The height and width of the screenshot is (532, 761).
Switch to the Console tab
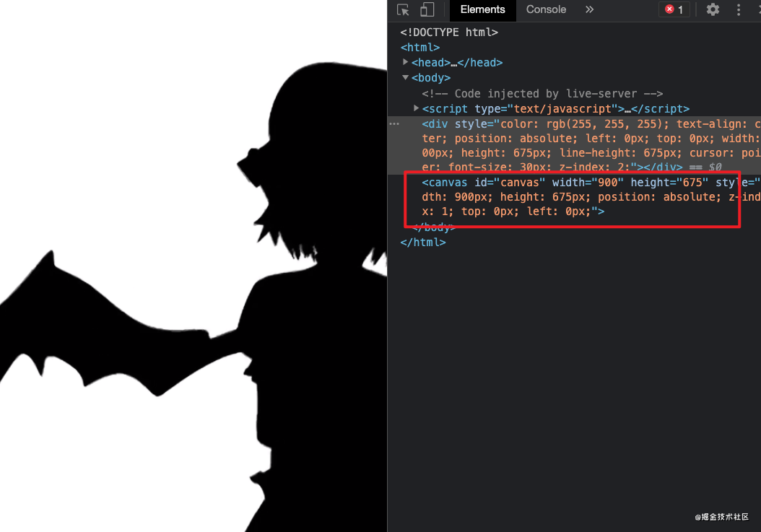546,9
